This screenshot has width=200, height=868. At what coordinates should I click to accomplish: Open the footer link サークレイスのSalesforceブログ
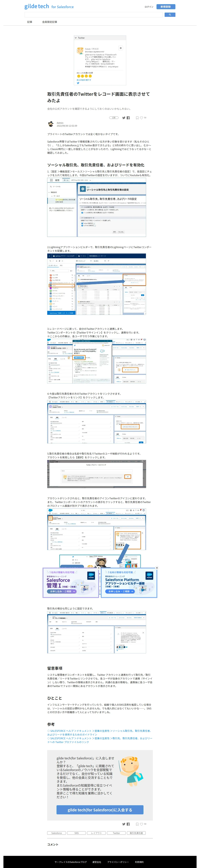[x=71, y=862]
